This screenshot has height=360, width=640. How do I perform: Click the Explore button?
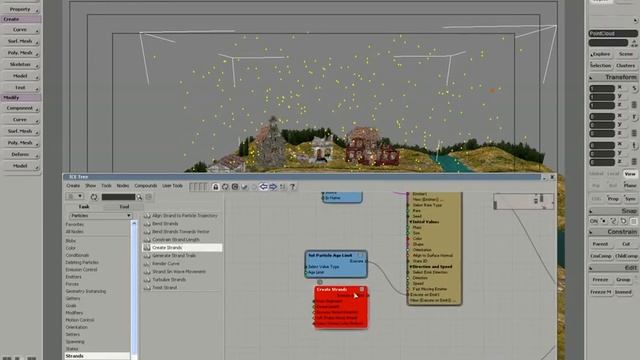[601, 54]
